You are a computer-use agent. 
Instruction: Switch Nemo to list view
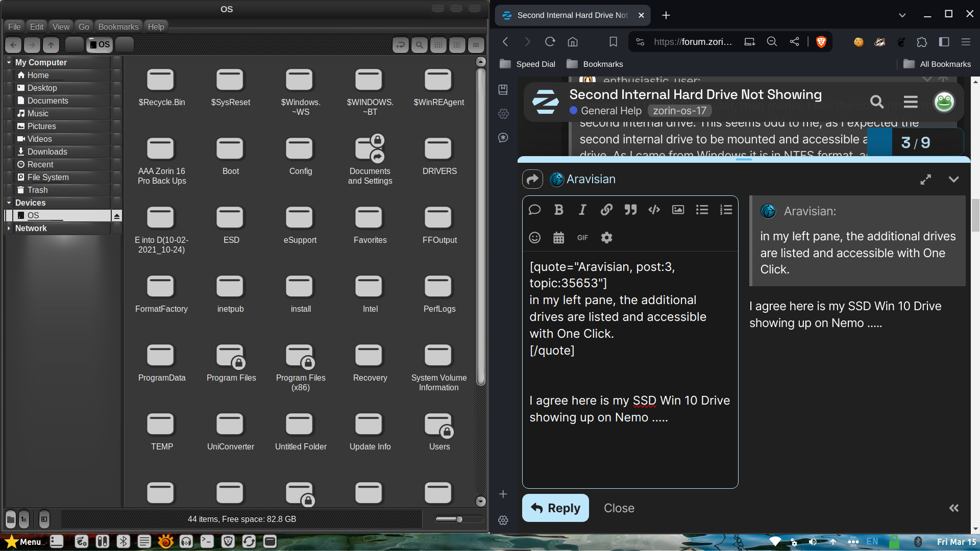coord(457,45)
